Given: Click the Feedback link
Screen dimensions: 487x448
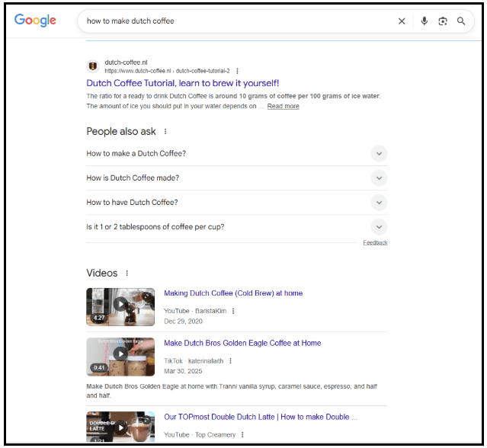Looking at the screenshot, I should point(375,242).
